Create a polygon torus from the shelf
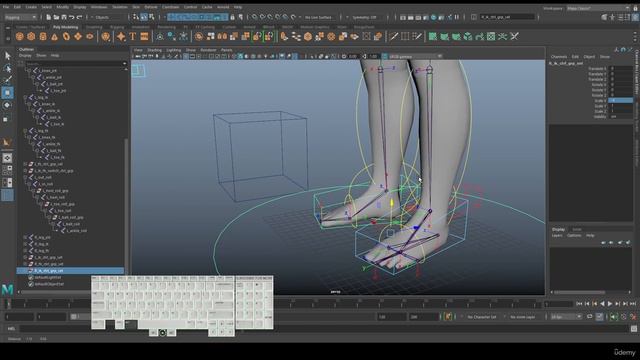The image size is (640, 360). click(x=66, y=37)
